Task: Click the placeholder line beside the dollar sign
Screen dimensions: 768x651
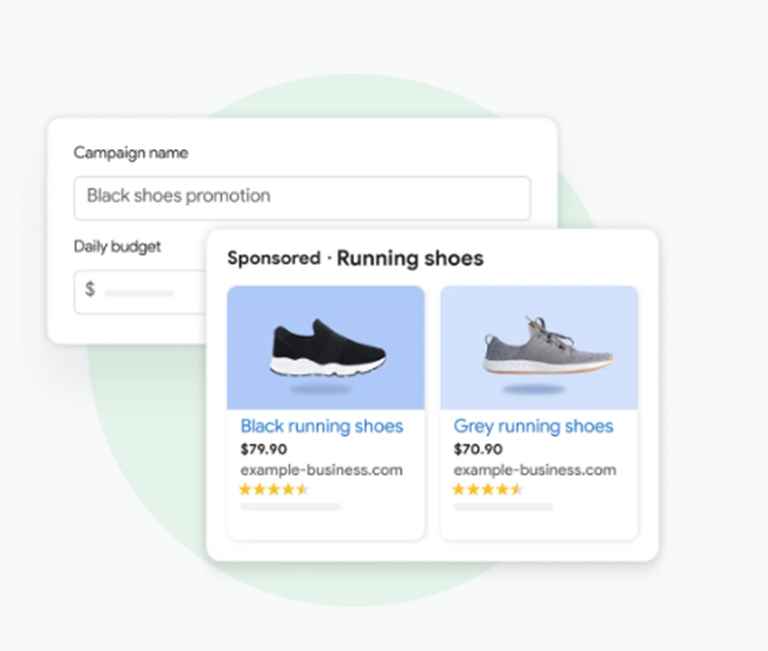Action: (139, 293)
